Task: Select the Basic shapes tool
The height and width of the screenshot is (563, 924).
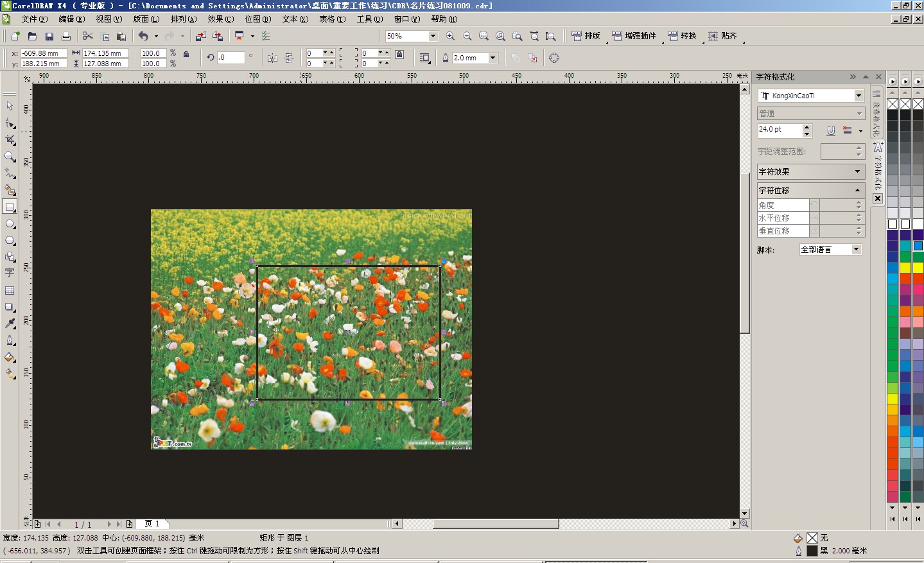Action: [x=10, y=257]
